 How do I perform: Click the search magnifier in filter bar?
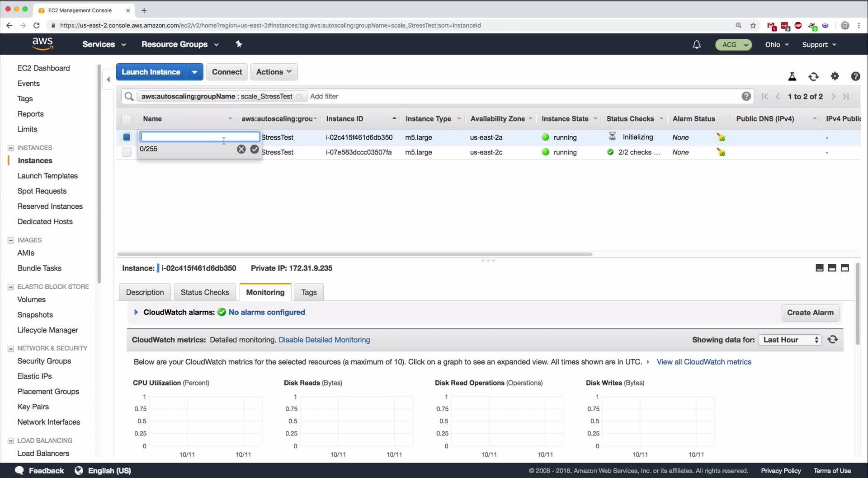point(129,96)
